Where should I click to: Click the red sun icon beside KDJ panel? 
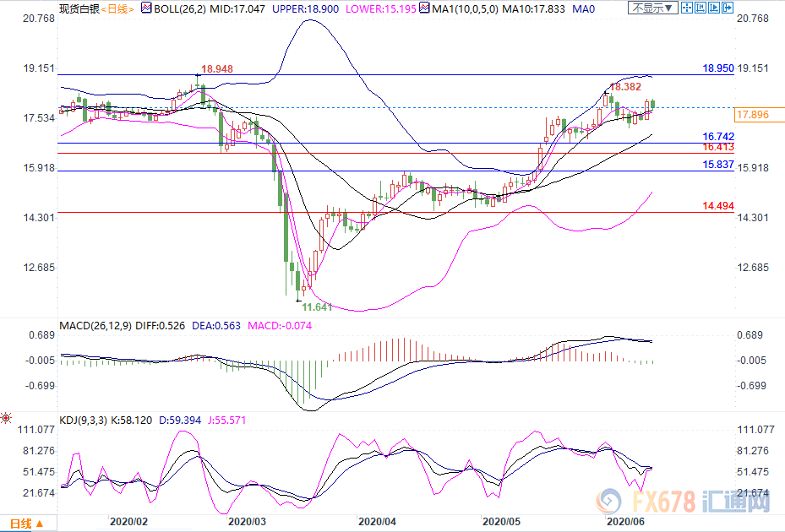(6, 418)
